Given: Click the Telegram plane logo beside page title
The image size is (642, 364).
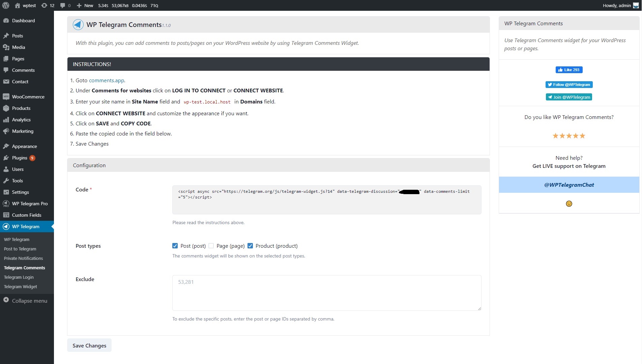Looking at the screenshot, I should [78, 25].
